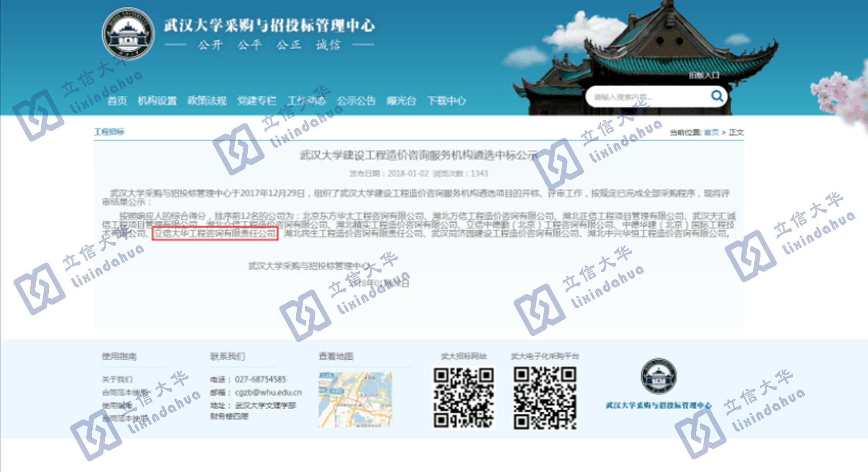This screenshot has width=868, height=472.
Task: Click the 武大电子化采购平台 QR code
Action: coord(545,398)
